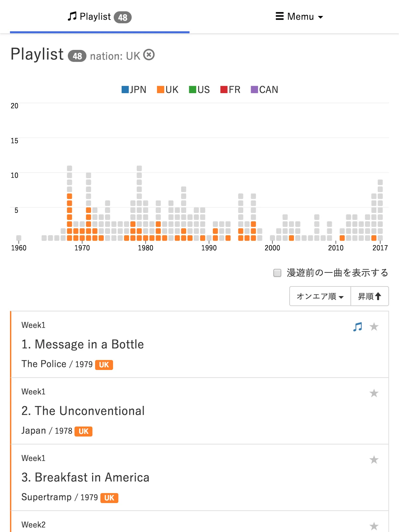The width and height of the screenshot is (399, 532).
Task: Click the UK badge next to Supertramp
Action: point(109,498)
